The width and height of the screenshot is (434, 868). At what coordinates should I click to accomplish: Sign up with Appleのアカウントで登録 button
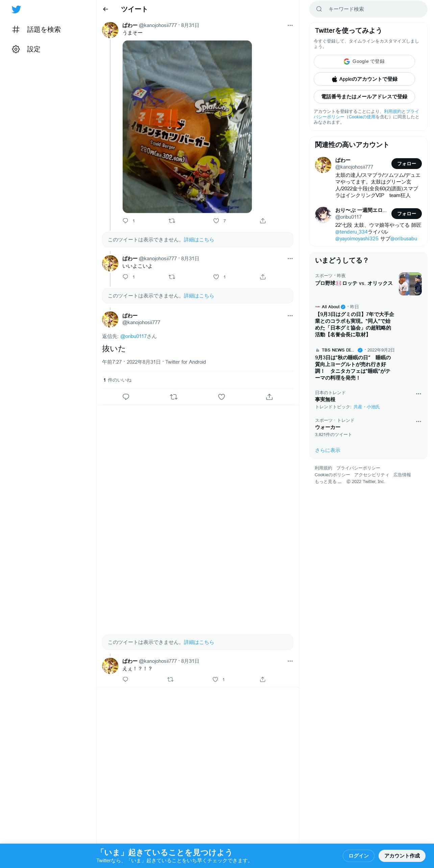364,79
